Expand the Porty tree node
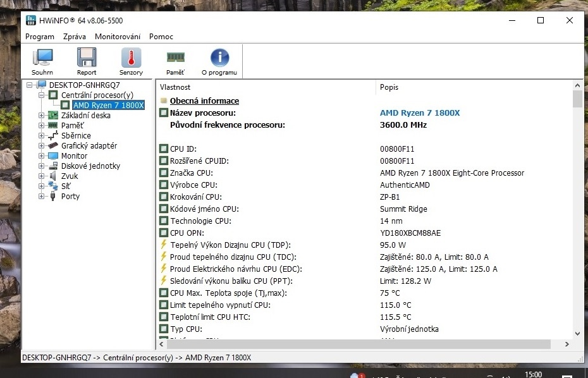 [x=42, y=196]
